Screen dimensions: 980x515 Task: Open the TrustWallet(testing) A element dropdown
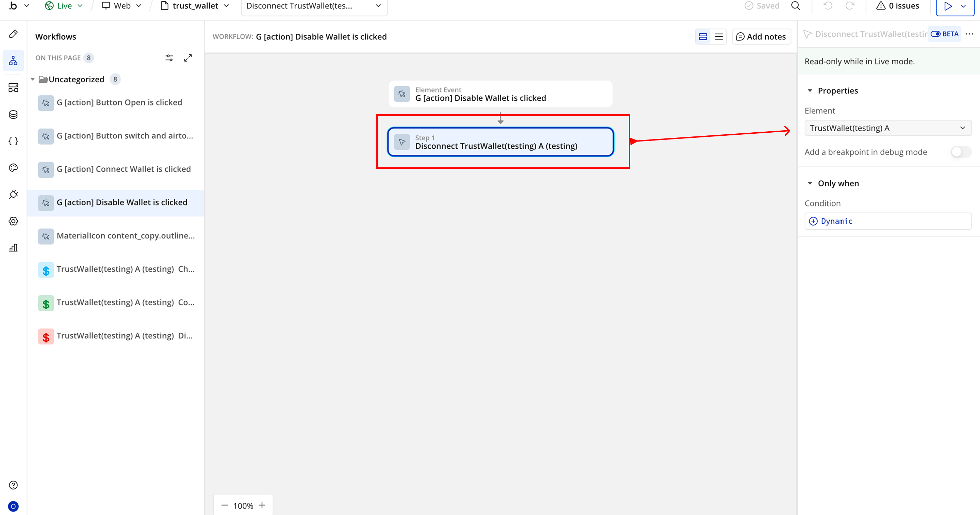pos(887,128)
